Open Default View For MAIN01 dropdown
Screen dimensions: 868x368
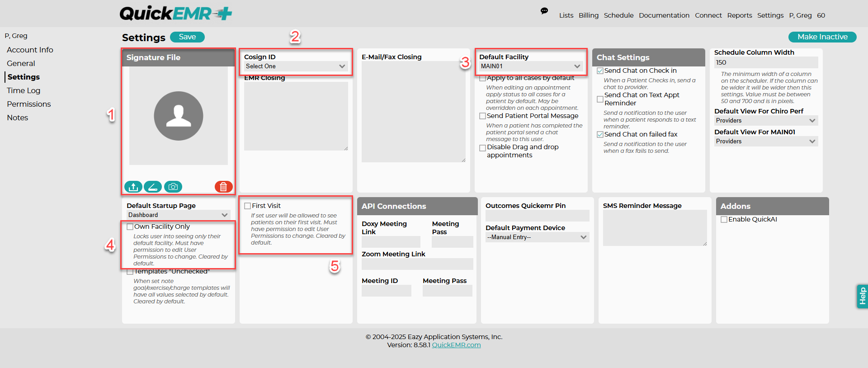point(766,142)
